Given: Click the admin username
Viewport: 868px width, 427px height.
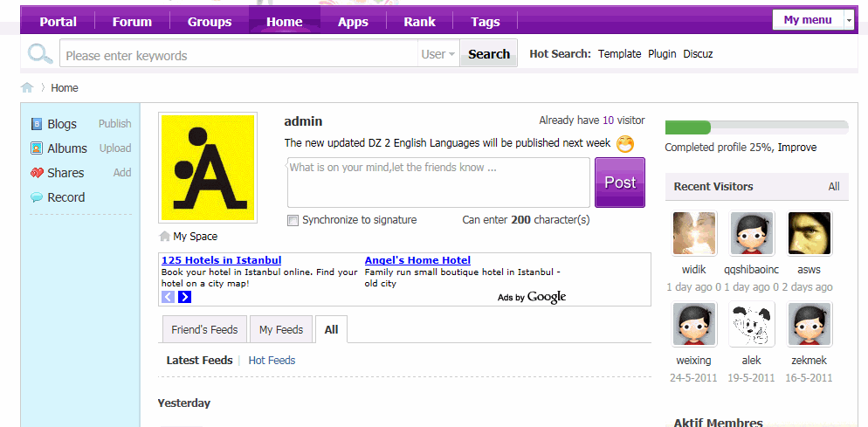Looking at the screenshot, I should 303,122.
